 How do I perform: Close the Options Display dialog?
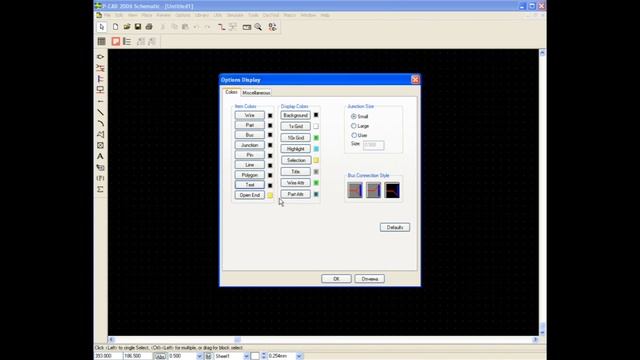coord(415,80)
